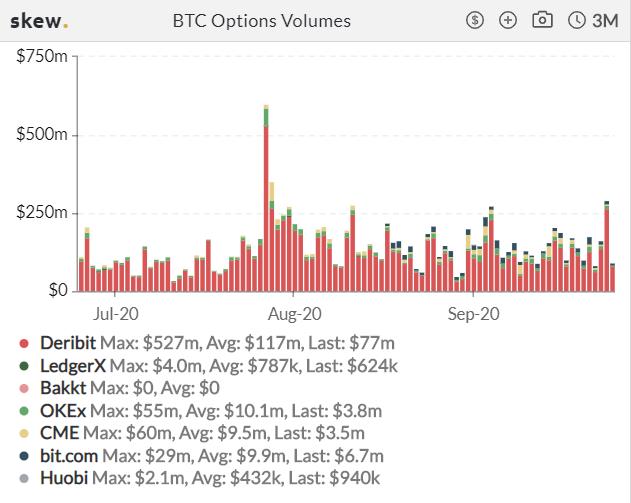Click the dollar currency icon
631x503 pixels.
pos(475,20)
